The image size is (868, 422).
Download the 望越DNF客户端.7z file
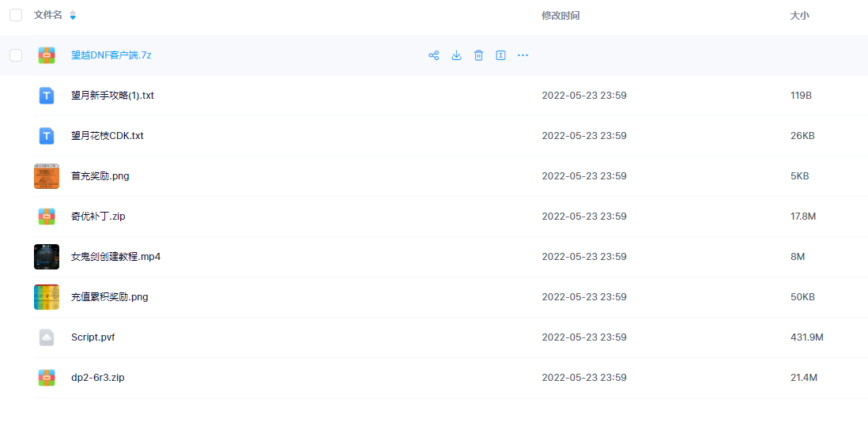click(456, 55)
